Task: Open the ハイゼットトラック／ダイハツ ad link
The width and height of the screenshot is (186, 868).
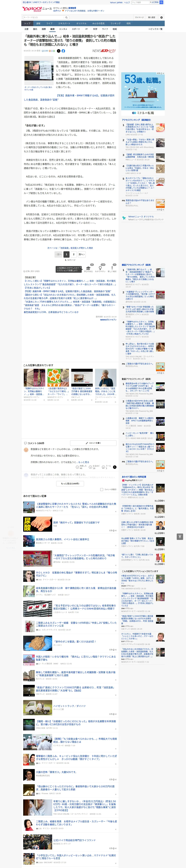Action: (70, 706)
